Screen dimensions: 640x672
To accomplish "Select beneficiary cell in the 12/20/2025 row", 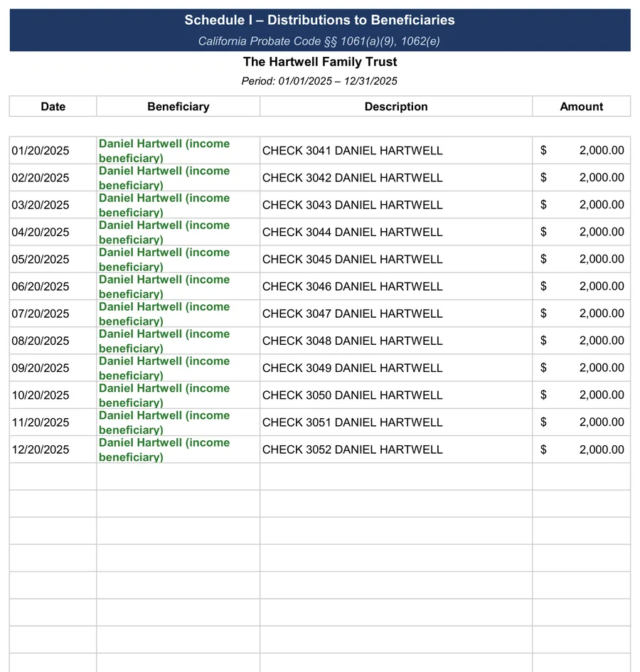I will [x=178, y=449].
